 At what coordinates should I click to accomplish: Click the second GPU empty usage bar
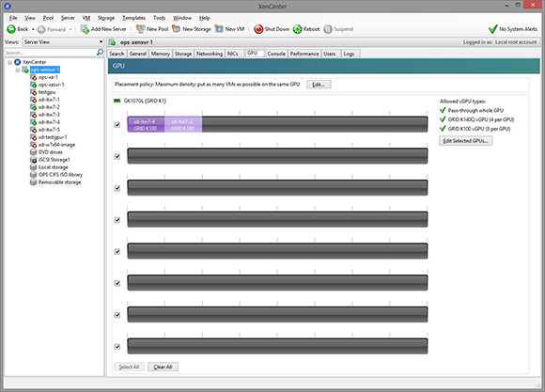pos(277,156)
